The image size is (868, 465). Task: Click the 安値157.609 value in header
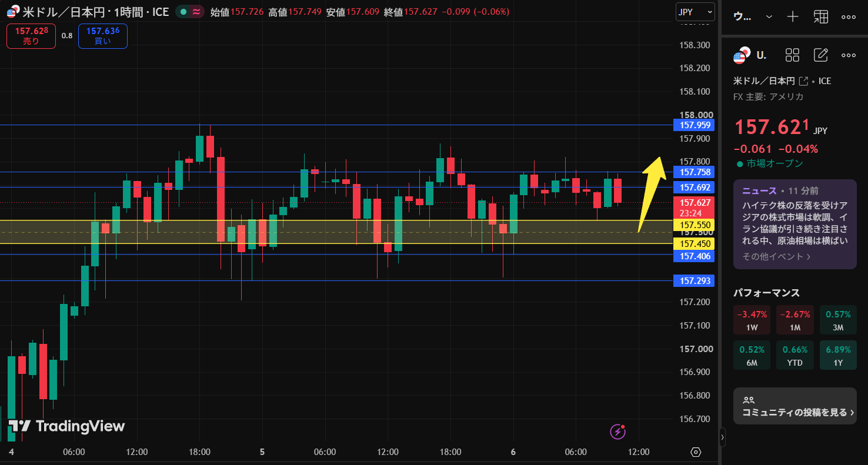click(x=352, y=12)
